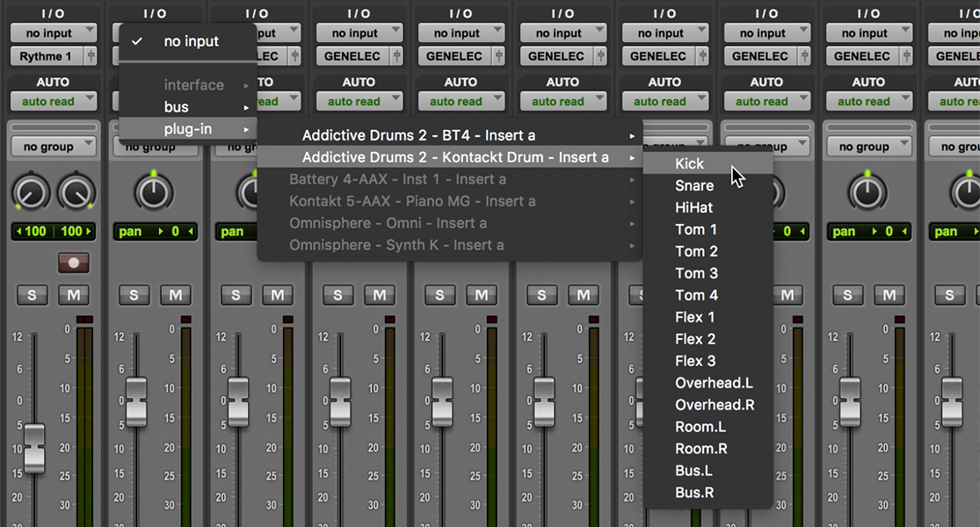
Task: Select the Flex 1 output
Action: [708, 317]
